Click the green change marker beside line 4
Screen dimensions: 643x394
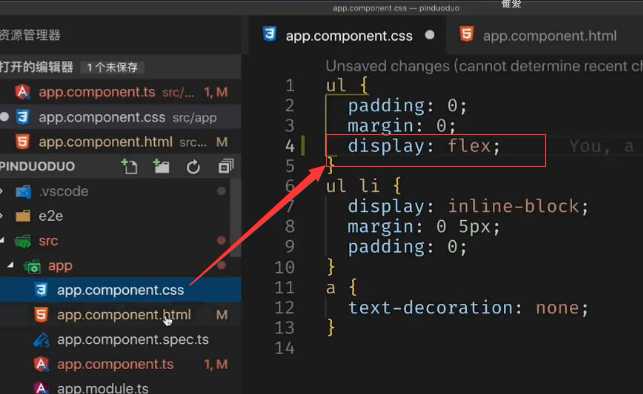[x=303, y=146]
